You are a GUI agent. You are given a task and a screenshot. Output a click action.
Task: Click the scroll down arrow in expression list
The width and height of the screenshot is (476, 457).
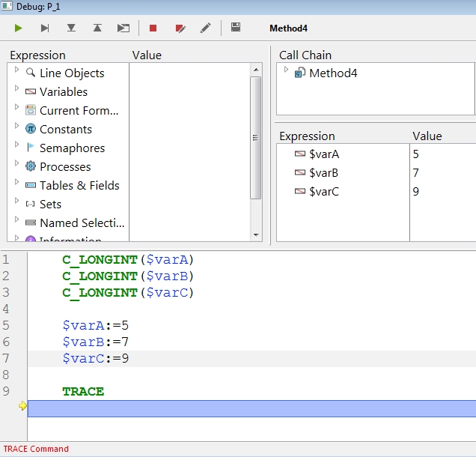255,234
